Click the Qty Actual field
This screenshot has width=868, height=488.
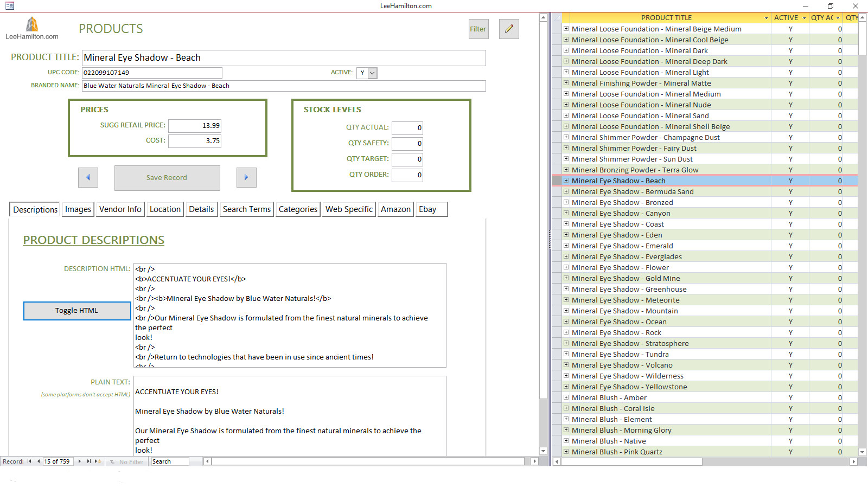pyautogui.click(x=407, y=128)
